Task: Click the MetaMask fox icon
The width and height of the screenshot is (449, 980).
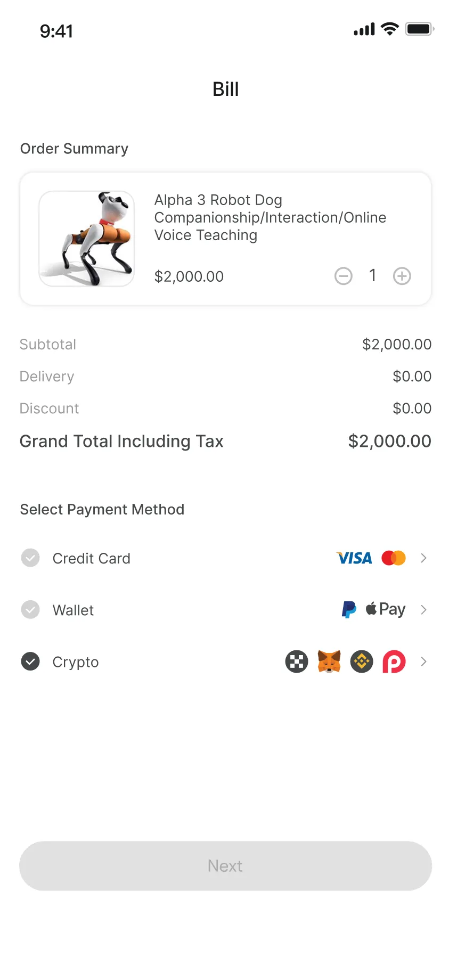Action: click(329, 662)
